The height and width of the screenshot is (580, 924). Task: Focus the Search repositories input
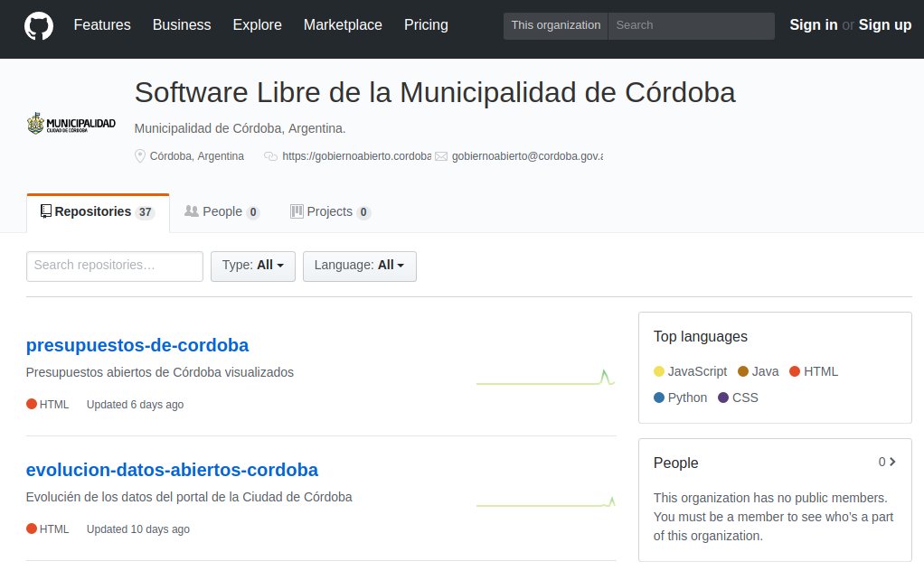point(115,267)
